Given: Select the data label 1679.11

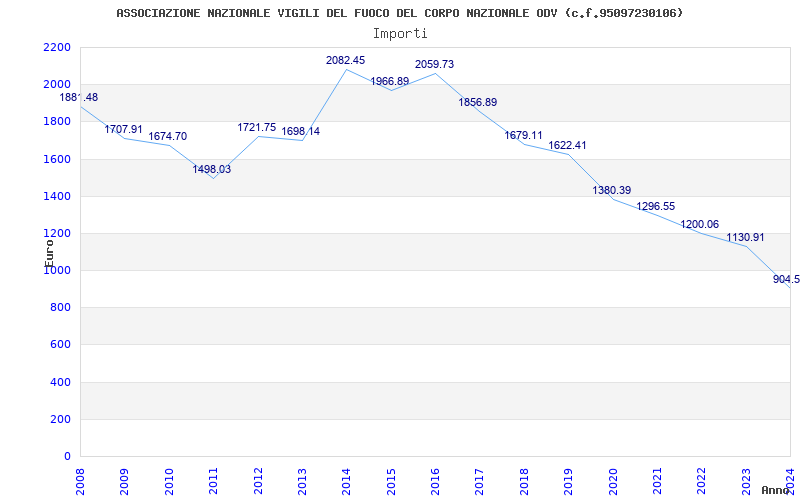Looking at the screenshot, I should [523, 135].
